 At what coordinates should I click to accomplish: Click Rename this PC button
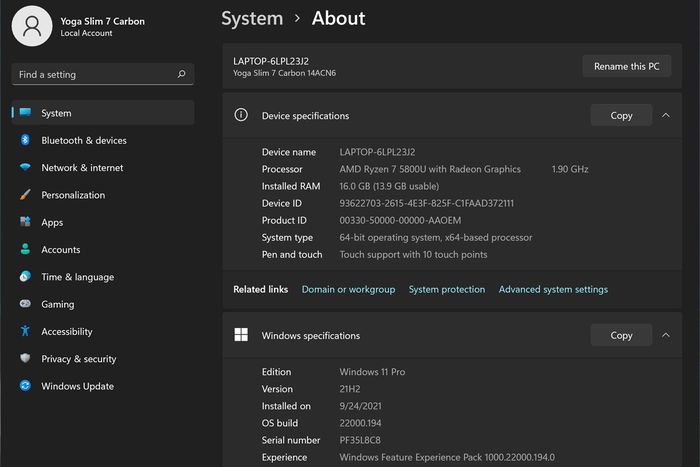click(626, 66)
